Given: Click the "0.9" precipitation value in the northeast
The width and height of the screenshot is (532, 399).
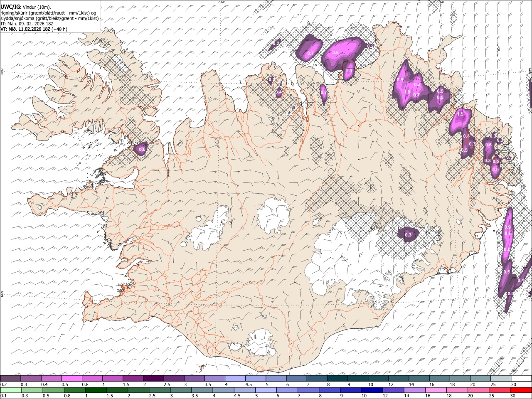Looking at the screenshot, I should pyautogui.click(x=400, y=79).
